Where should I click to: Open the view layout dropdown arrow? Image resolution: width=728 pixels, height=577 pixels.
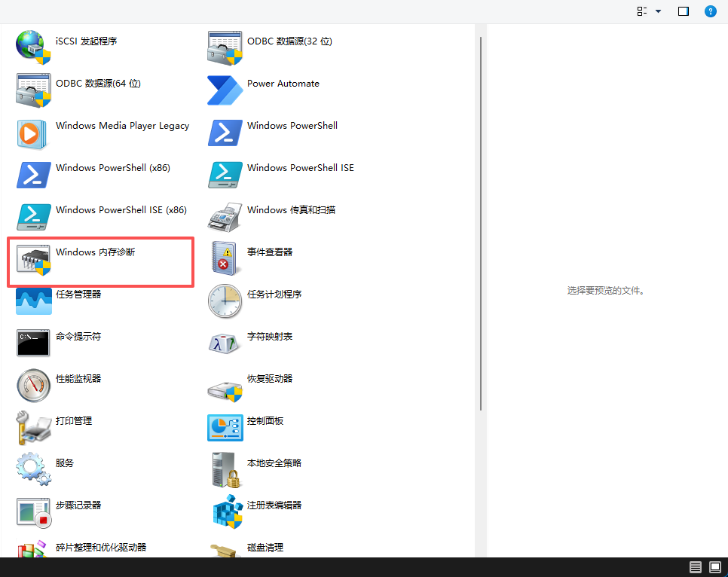coord(657,11)
